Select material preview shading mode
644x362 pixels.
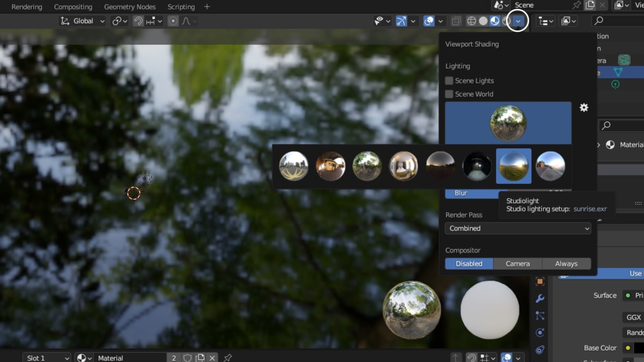[495, 21]
